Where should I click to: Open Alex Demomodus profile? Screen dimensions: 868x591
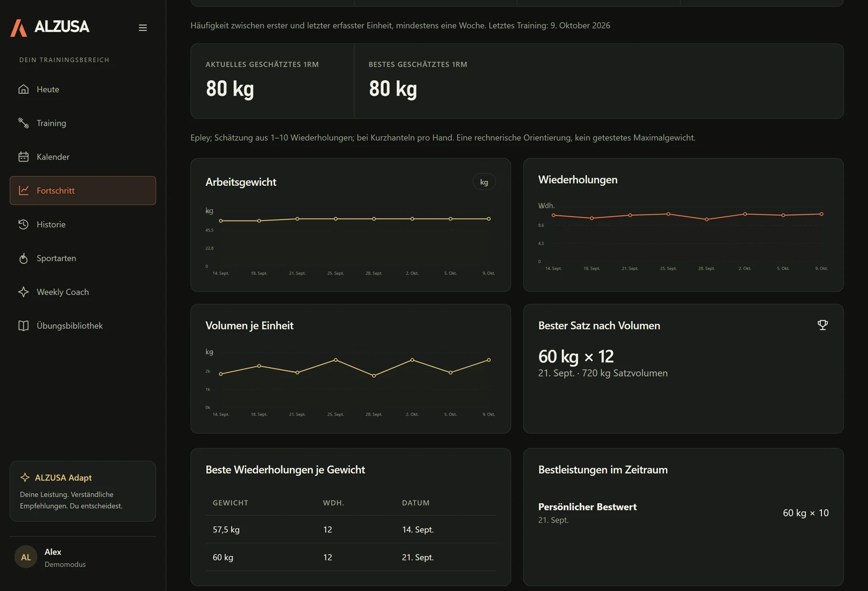83,557
